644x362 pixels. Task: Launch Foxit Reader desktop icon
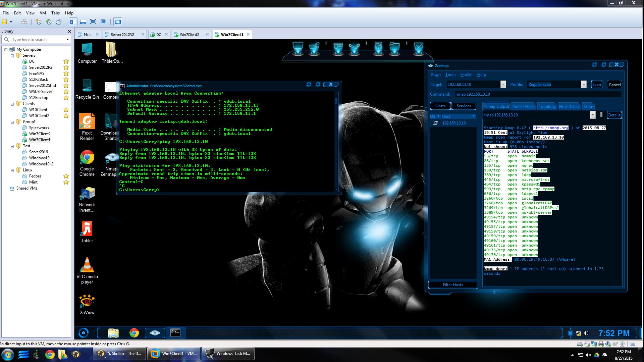[x=87, y=127]
